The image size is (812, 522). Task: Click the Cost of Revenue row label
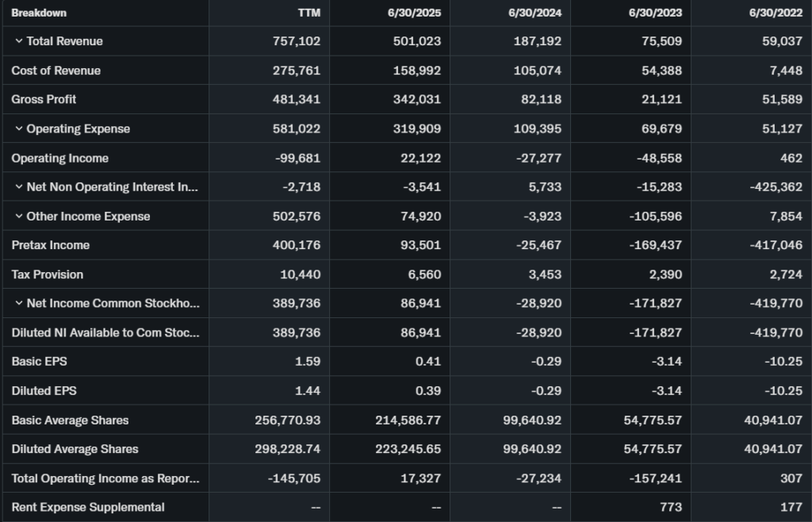point(56,71)
